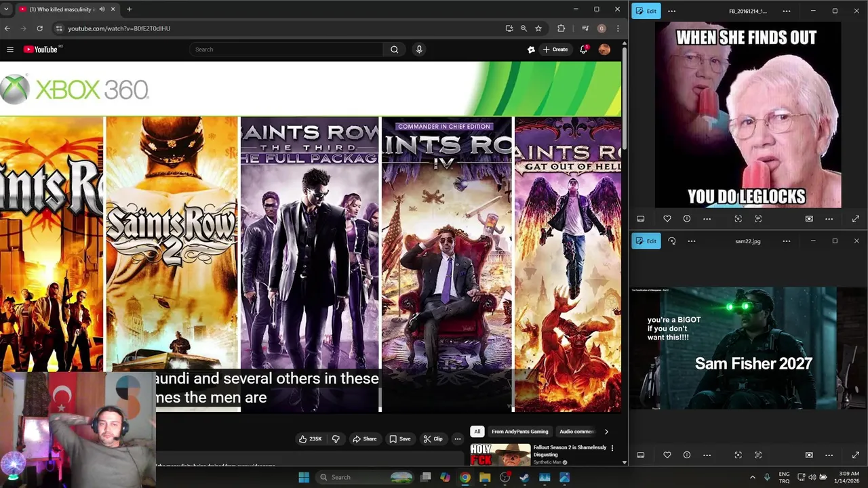Edit the FB_20161214 image
The image size is (868, 488).
click(646, 11)
